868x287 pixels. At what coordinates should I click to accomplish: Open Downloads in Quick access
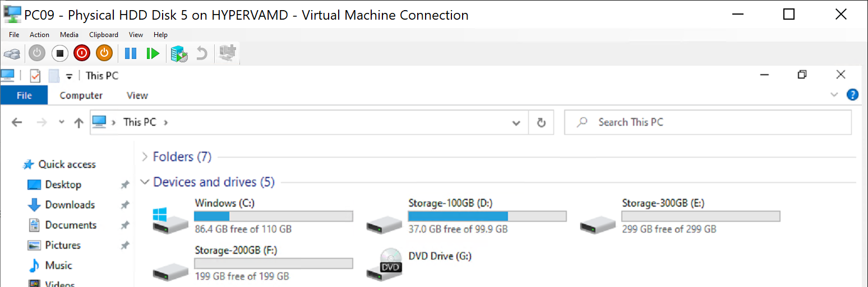click(70, 205)
